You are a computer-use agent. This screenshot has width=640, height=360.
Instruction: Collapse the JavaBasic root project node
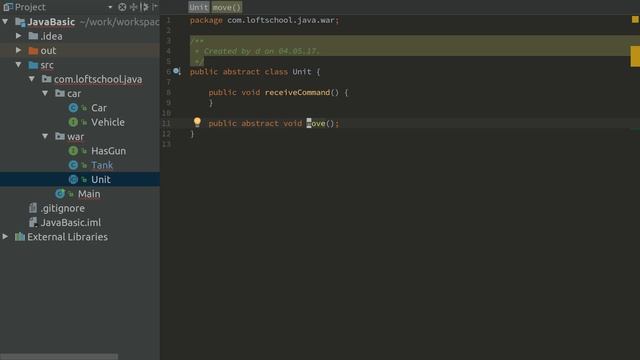pyautogui.click(x=5, y=22)
